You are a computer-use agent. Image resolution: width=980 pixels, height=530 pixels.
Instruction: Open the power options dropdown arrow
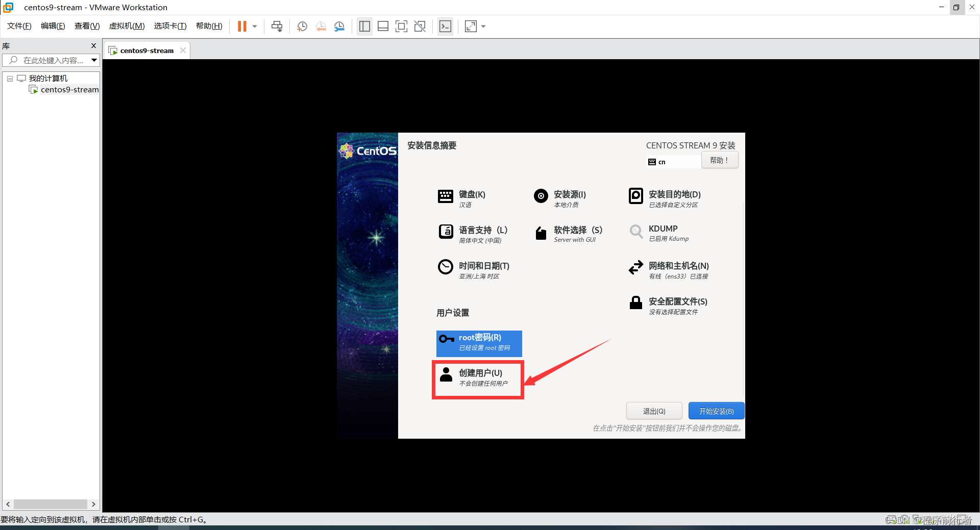[x=255, y=27]
